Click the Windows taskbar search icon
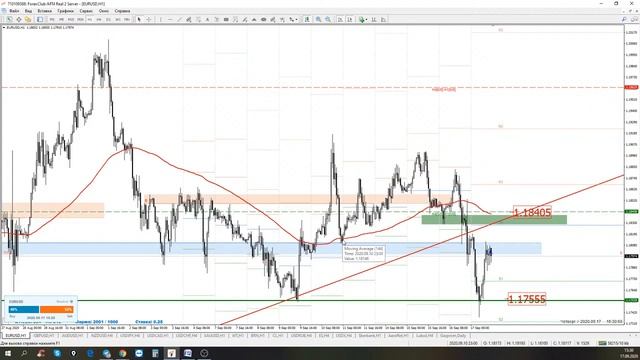Image resolution: width=640 pixels, height=360 pixels. click(x=24, y=353)
